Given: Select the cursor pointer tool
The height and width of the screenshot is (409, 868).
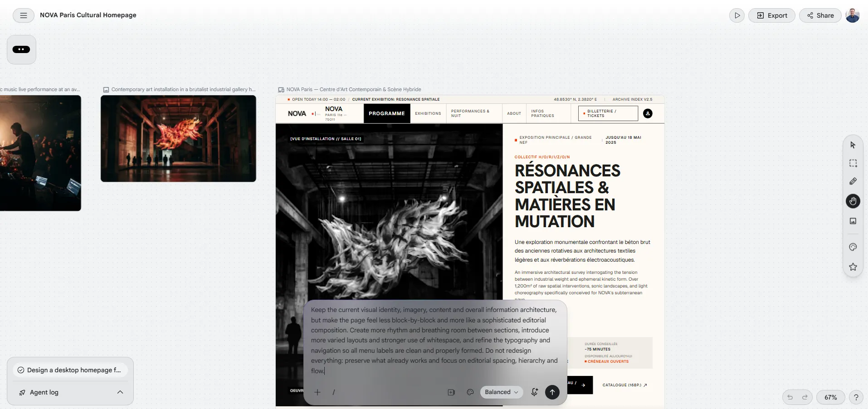Looking at the screenshot, I should (x=853, y=145).
